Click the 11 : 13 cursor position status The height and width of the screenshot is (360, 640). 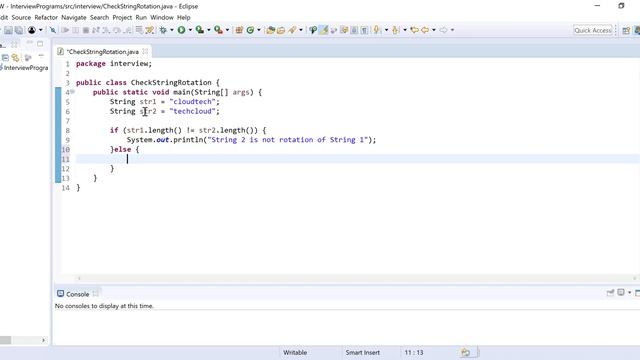pos(414,352)
